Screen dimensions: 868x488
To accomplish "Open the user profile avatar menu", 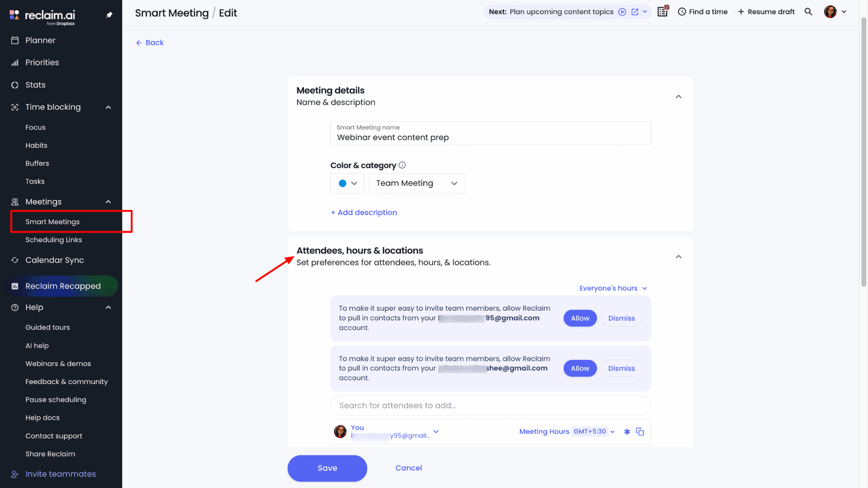I will pos(835,12).
